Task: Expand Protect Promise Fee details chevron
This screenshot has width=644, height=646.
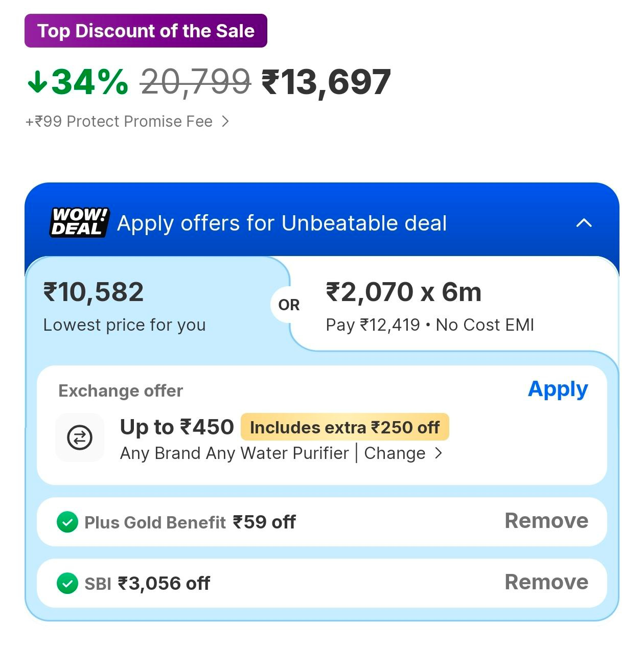Action: (x=225, y=122)
